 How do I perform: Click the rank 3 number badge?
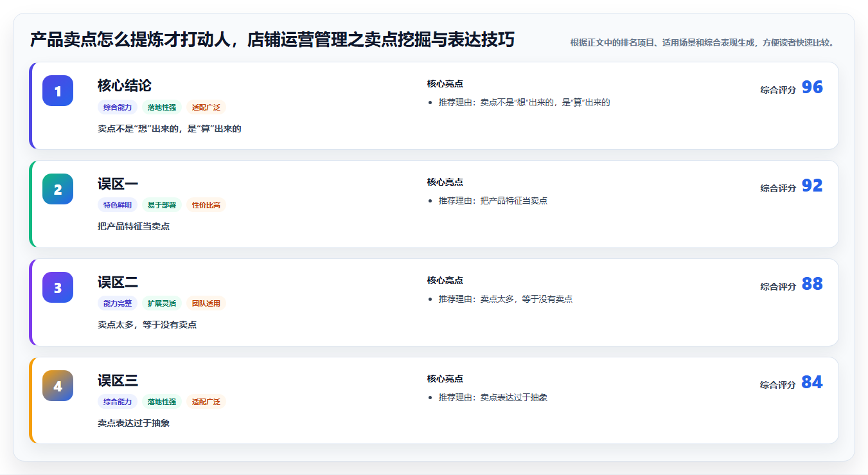[x=58, y=287]
